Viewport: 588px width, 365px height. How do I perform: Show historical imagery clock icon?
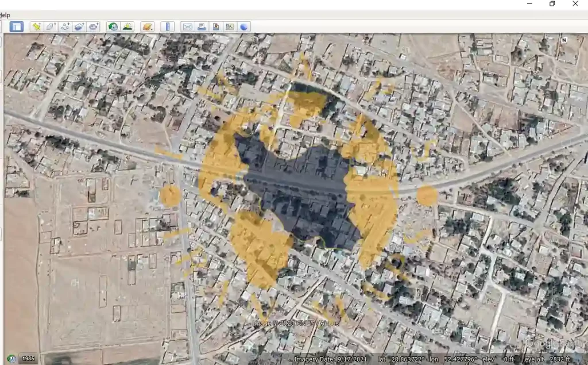pos(113,26)
